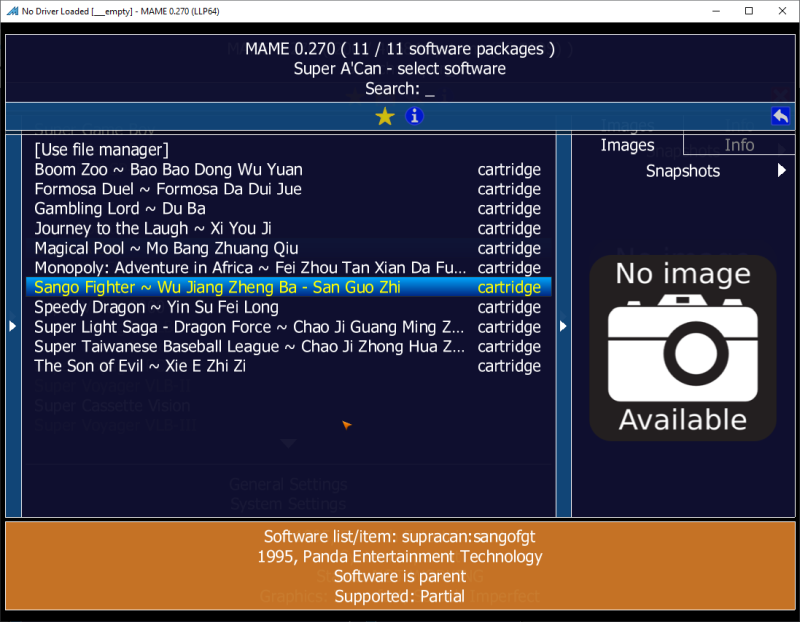Minimize the MAME window

716,11
